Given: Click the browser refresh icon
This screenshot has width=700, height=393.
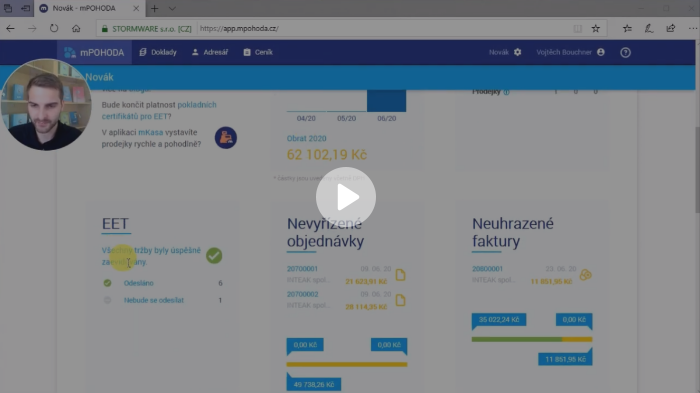Looking at the screenshot, I should pyautogui.click(x=54, y=28).
